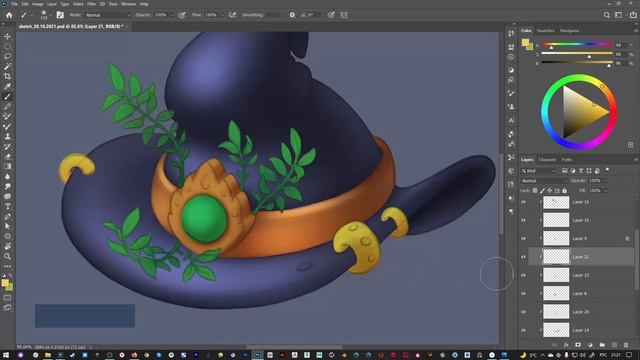Open the Flow slider arrow
This screenshot has width=640, height=360.
click(x=222, y=15)
